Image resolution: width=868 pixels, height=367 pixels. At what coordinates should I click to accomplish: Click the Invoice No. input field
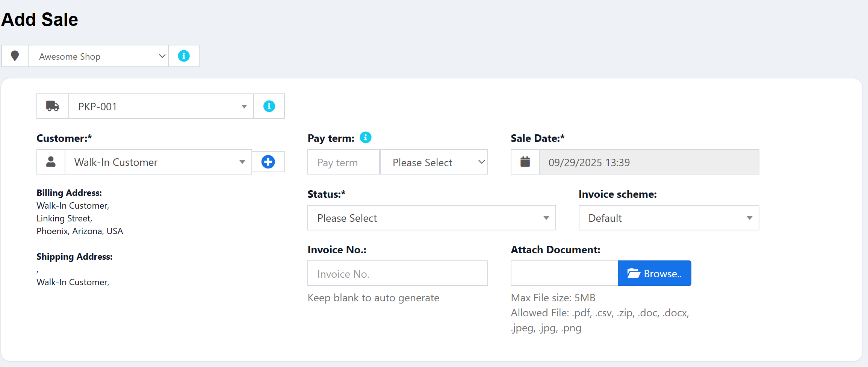click(398, 273)
